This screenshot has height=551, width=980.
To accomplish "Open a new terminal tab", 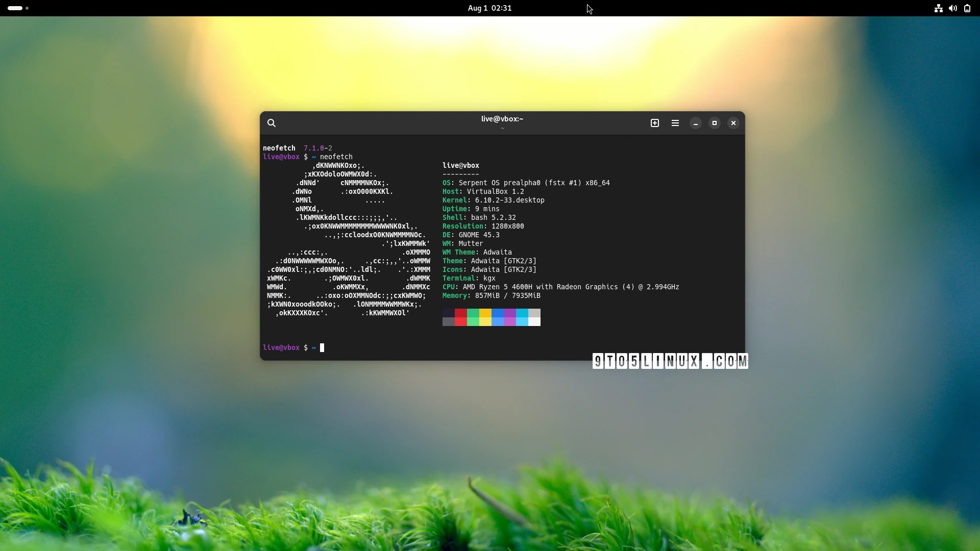I will pos(655,123).
